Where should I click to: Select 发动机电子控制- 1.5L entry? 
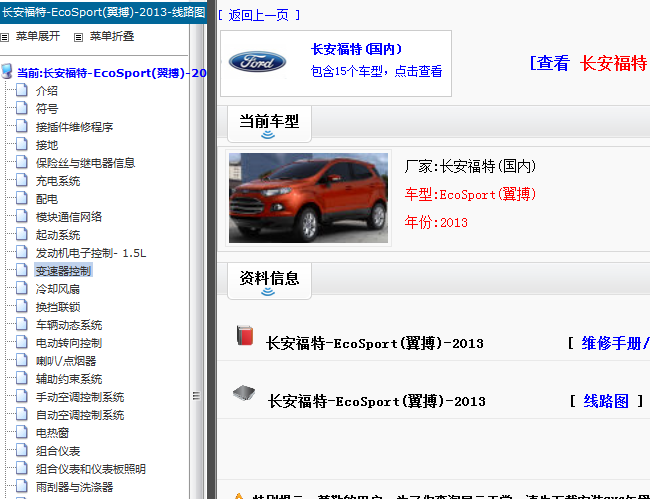(91, 253)
